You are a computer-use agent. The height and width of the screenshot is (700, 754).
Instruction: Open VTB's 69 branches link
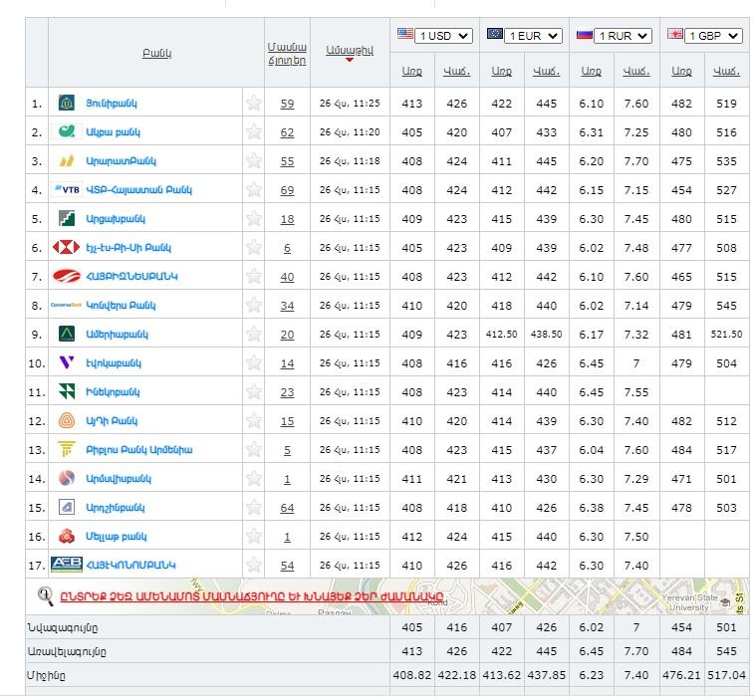click(x=287, y=189)
